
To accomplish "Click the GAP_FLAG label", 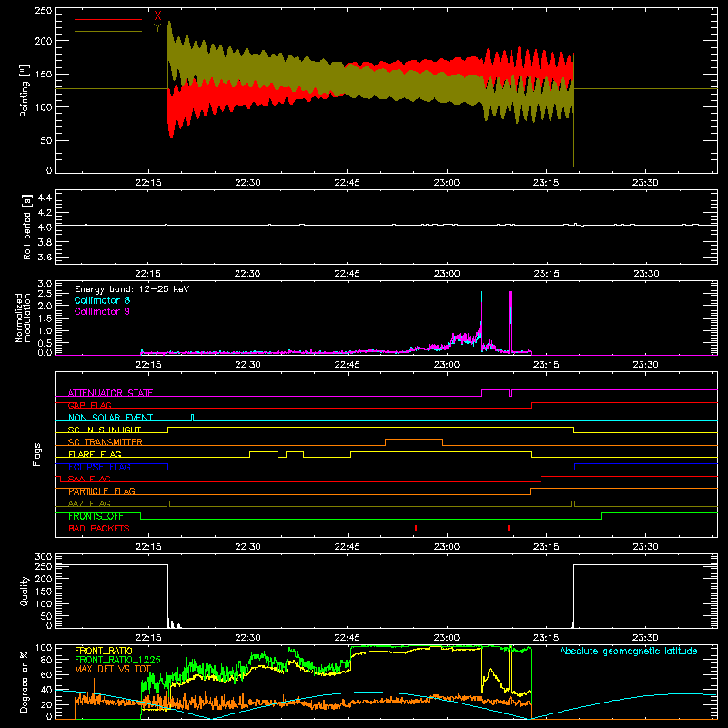I will pyautogui.click(x=90, y=405).
